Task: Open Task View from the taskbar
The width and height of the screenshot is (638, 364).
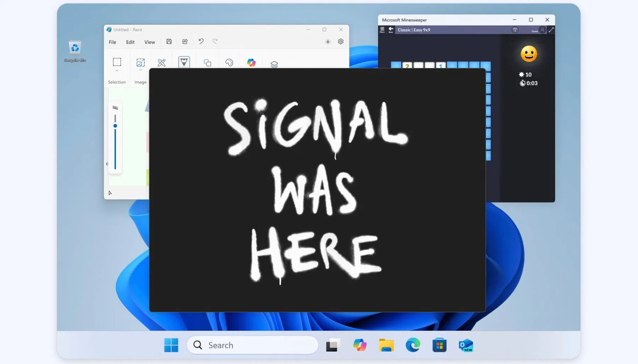Action: (333, 345)
